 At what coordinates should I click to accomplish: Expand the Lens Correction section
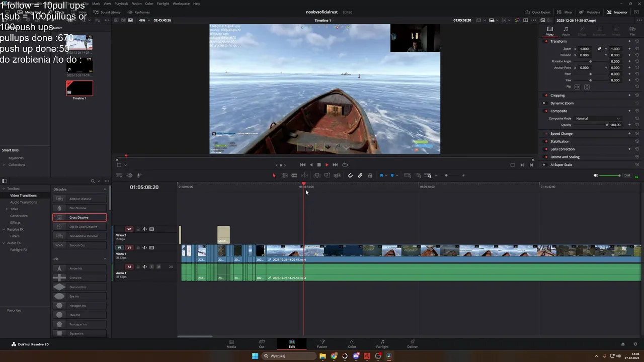(562, 149)
